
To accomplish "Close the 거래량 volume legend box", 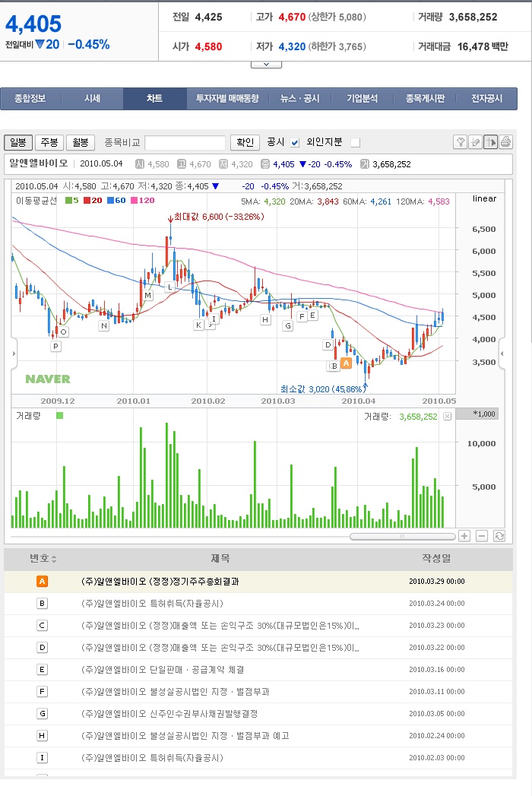I will click(x=447, y=417).
